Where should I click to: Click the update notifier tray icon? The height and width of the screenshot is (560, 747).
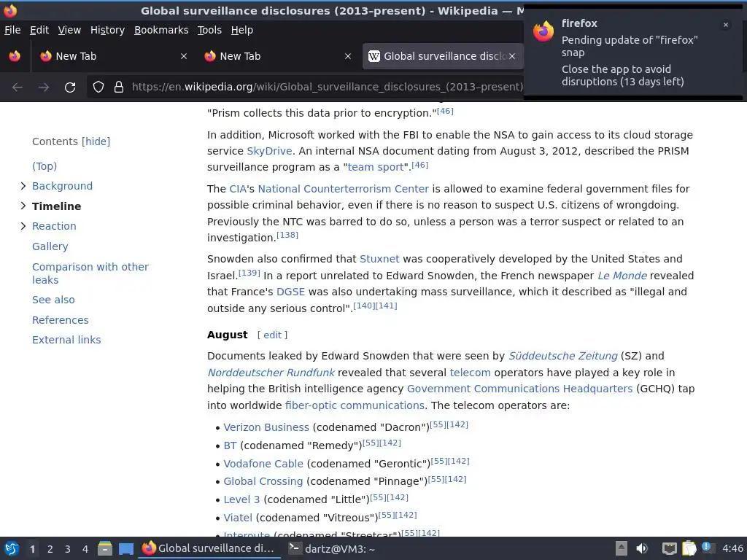(708, 548)
